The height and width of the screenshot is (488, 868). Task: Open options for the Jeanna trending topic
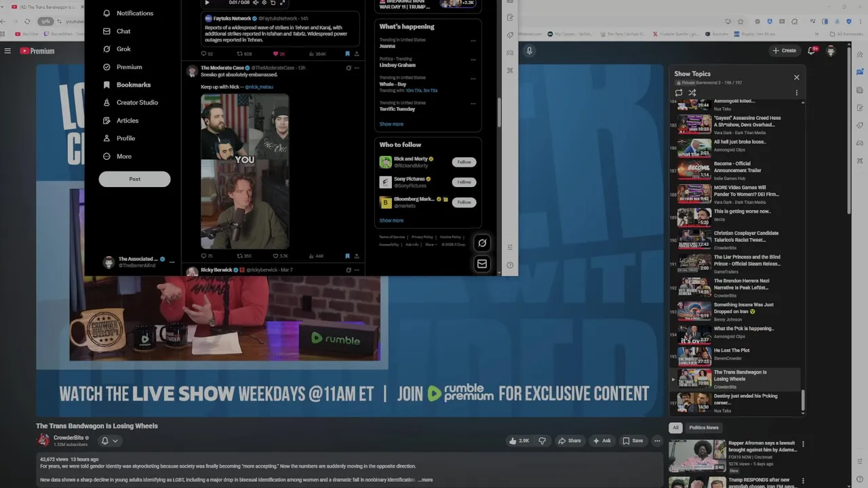click(473, 40)
